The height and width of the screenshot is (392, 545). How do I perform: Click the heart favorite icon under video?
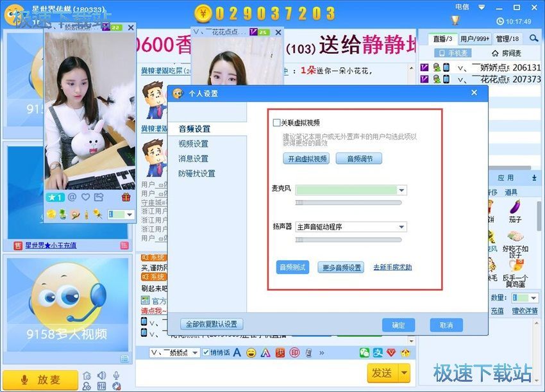(x=85, y=197)
